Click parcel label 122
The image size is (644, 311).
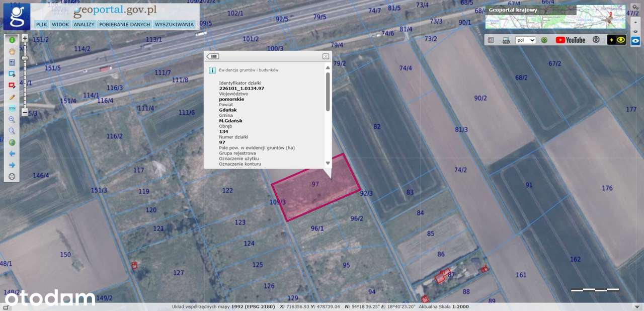227,190
